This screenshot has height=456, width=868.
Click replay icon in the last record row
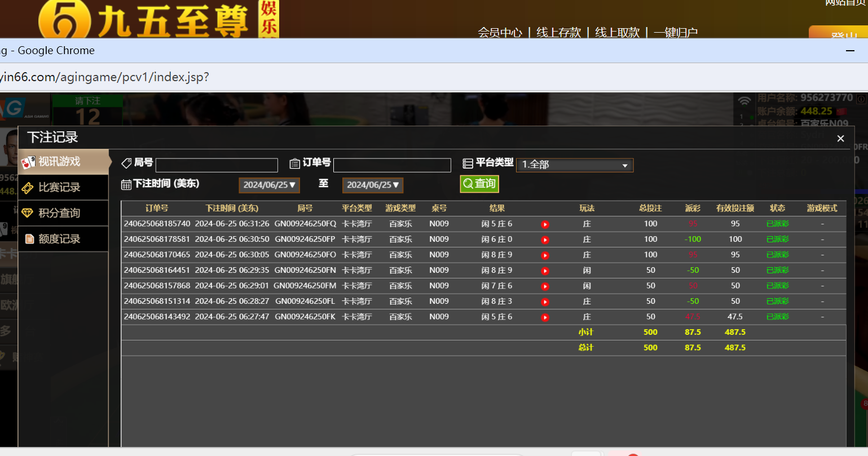[x=545, y=317]
